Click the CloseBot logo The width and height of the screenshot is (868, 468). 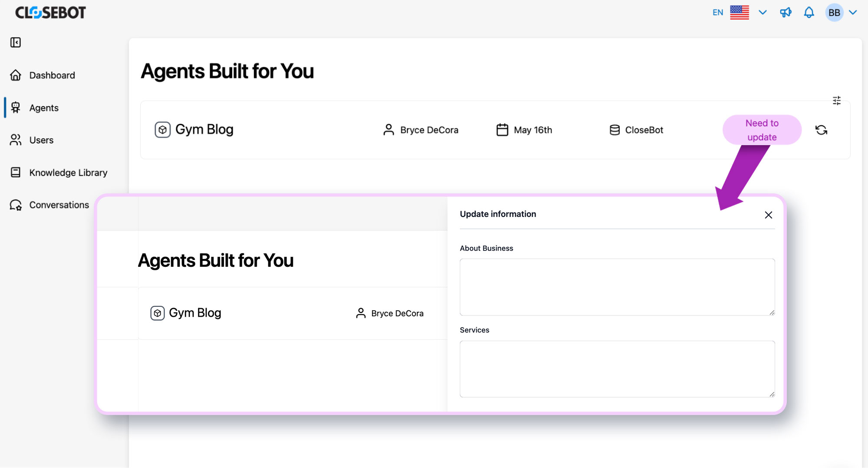coord(50,13)
